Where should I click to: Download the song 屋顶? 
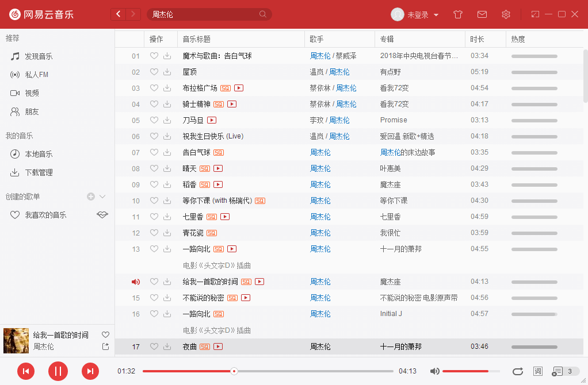click(167, 72)
